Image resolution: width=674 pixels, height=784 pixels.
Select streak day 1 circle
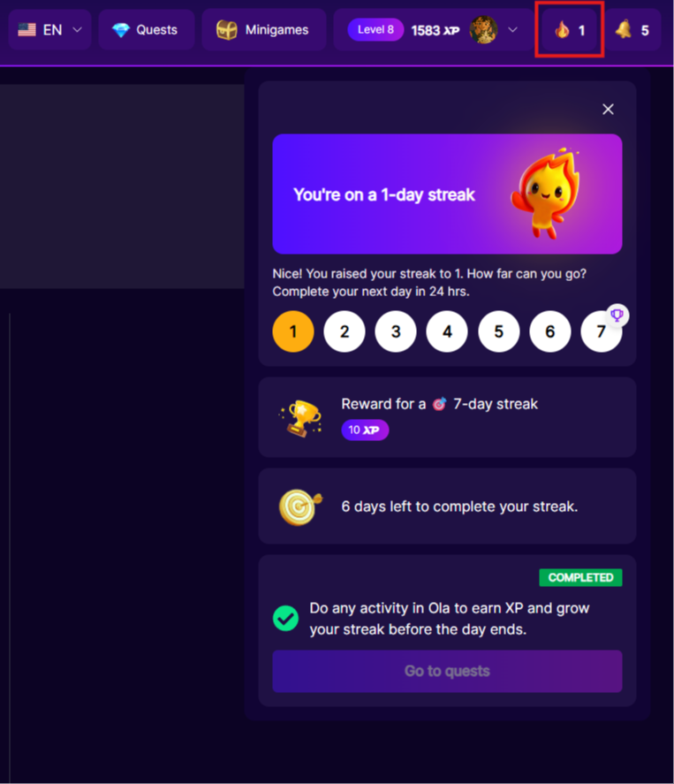pos(293,331)
